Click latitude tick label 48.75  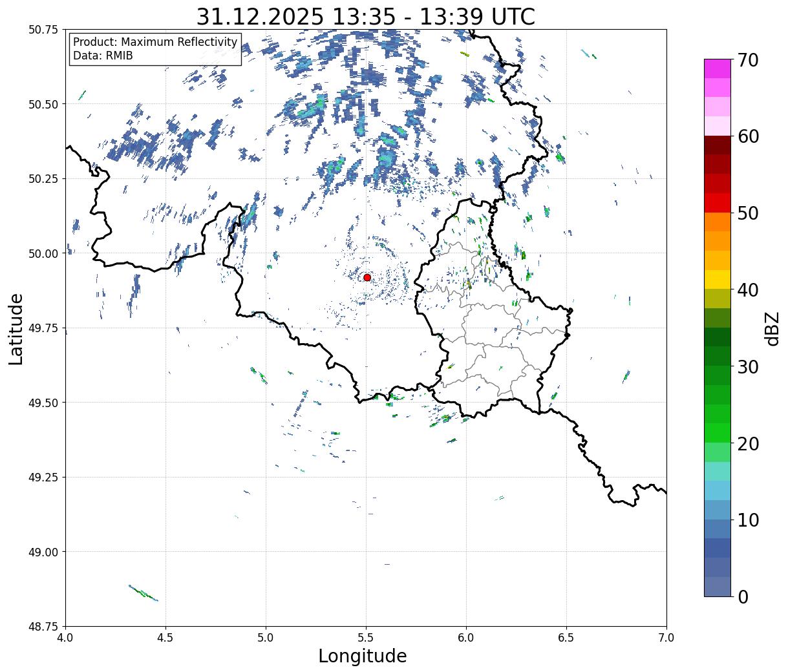coord(43,627)
